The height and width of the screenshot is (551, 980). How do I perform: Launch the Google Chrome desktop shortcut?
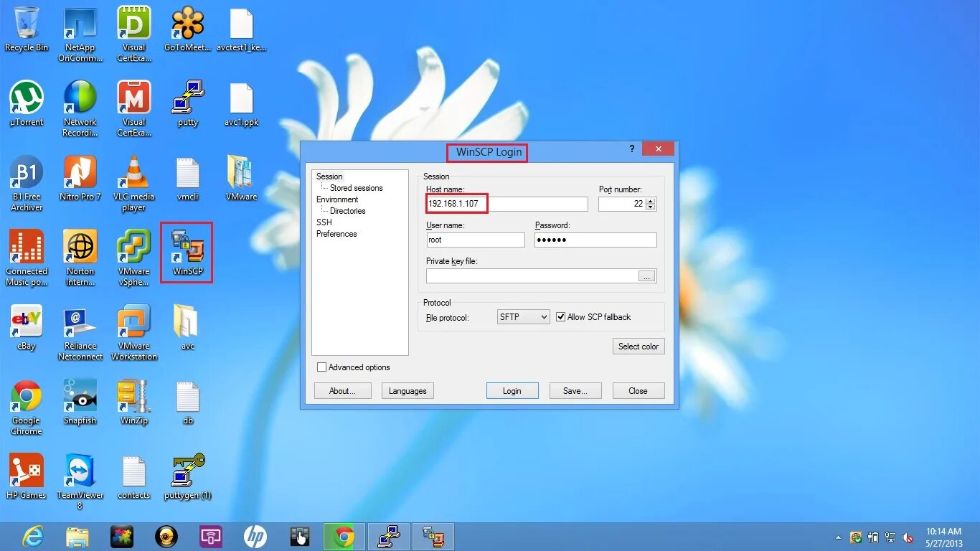(27, 408)
